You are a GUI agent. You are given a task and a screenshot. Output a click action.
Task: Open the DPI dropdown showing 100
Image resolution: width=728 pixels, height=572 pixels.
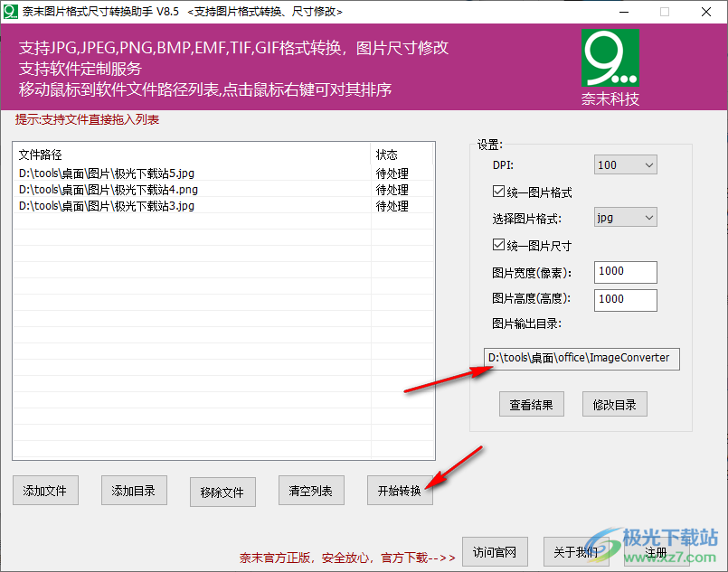pos(626,164)
